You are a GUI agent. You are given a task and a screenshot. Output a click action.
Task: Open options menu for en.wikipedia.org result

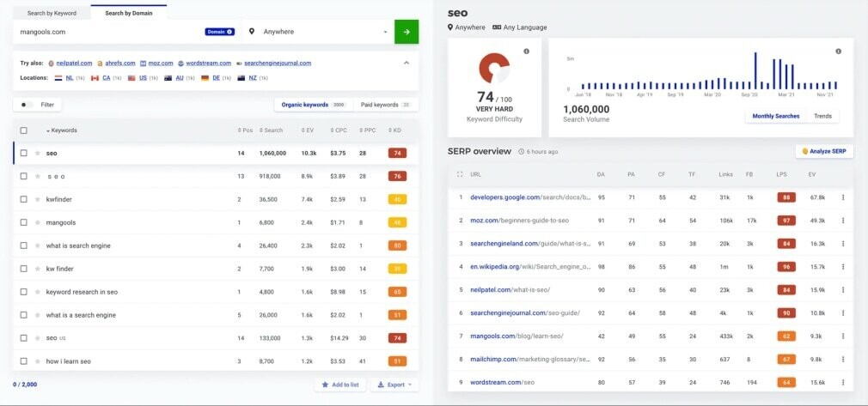coord(843,267)
